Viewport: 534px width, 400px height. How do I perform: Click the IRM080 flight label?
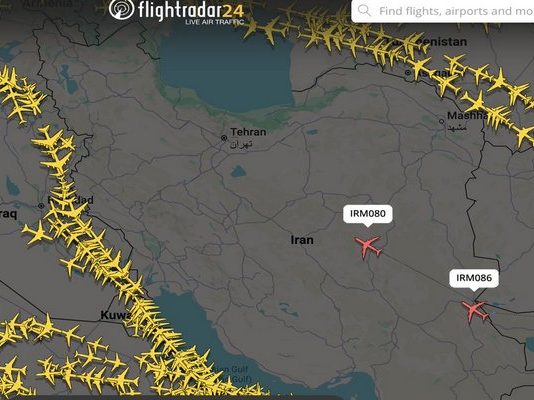[x=367, y=214]
